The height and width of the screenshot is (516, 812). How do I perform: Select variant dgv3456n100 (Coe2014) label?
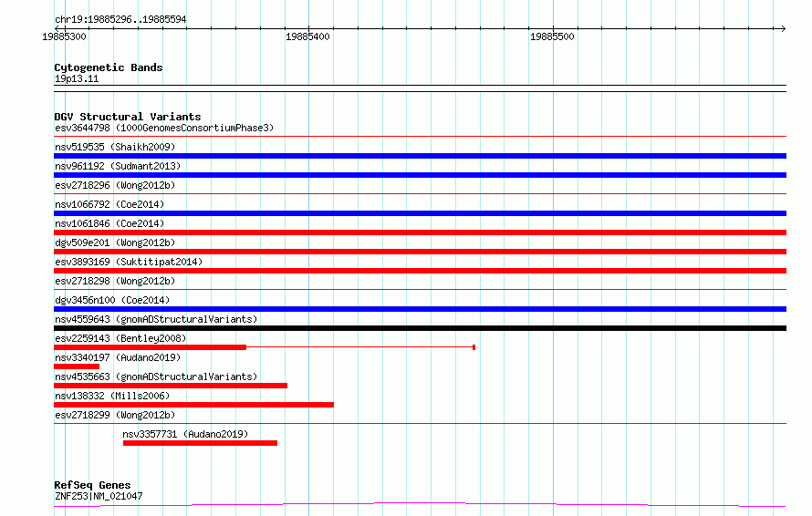tap(112, 300)
